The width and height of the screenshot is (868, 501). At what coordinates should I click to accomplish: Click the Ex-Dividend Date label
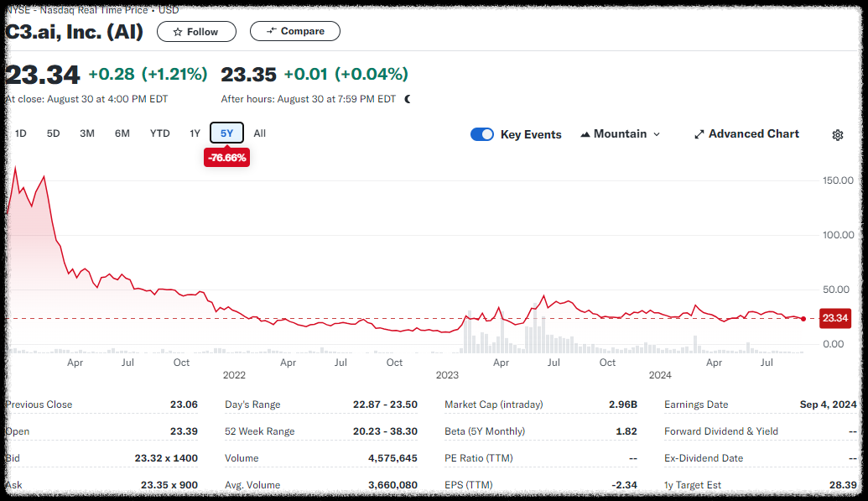pyautogui.click(x=704, y=458)
